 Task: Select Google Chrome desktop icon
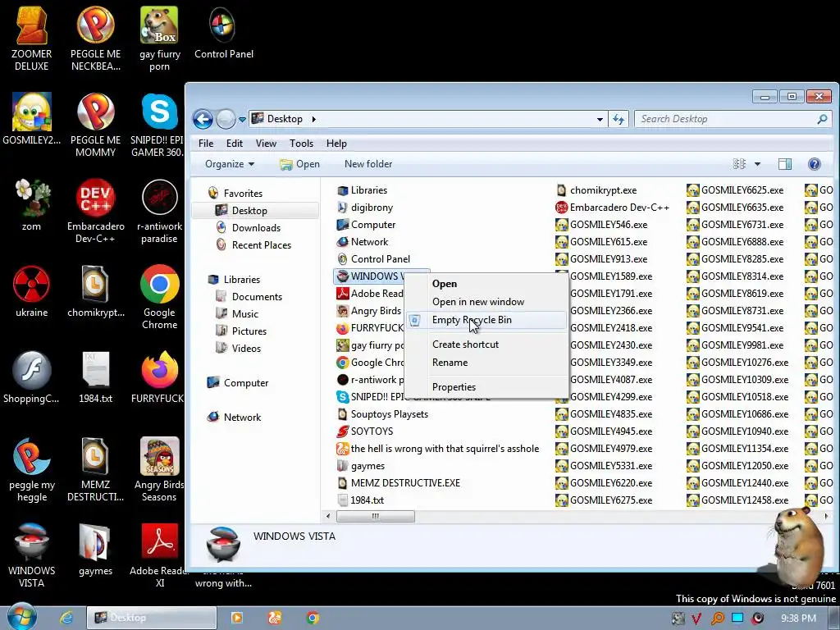159,296
